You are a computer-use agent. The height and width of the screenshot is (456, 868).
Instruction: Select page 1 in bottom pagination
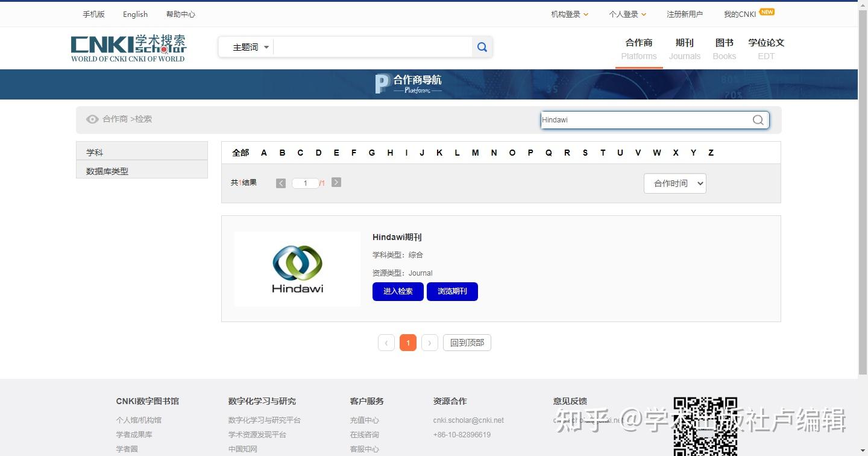click(408, 343)
